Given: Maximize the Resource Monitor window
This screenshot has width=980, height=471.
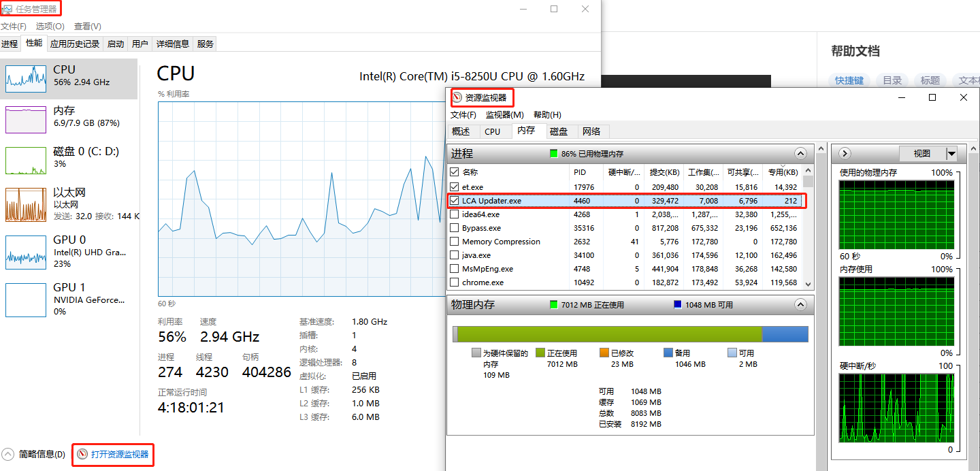Looking at the screenshot, I should point(932,98).
